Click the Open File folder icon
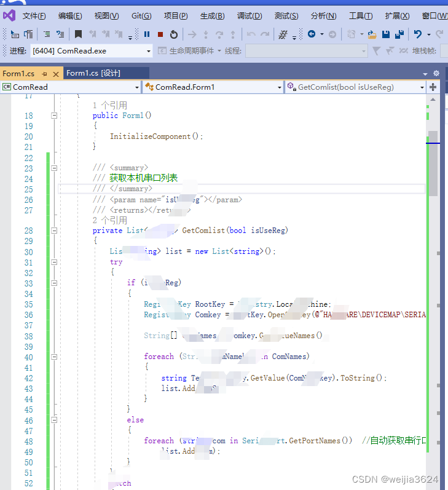Viewport: 448px width, 490px height. pos(372,34)
